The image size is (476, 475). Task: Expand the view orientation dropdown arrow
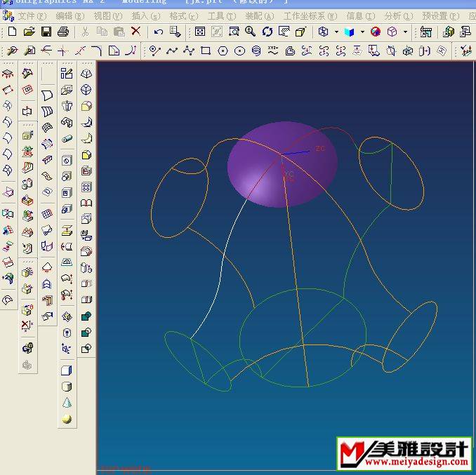336,32
